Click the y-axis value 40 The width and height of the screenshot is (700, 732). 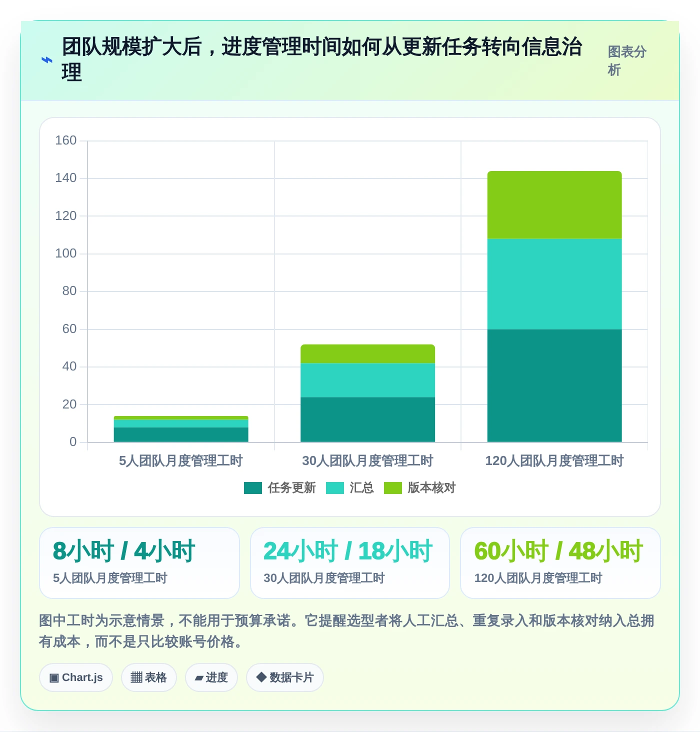point(69,366)
